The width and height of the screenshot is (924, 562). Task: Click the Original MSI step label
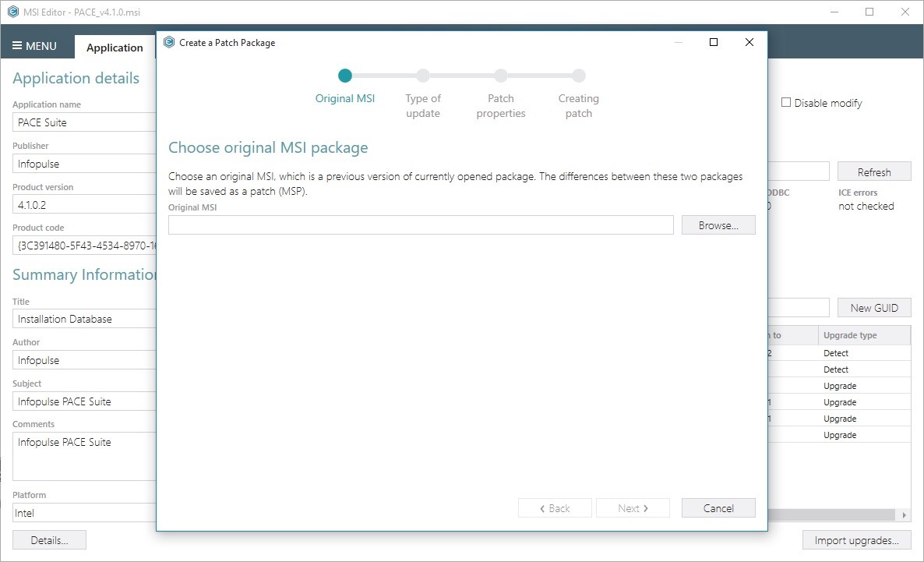click(344, 98)
